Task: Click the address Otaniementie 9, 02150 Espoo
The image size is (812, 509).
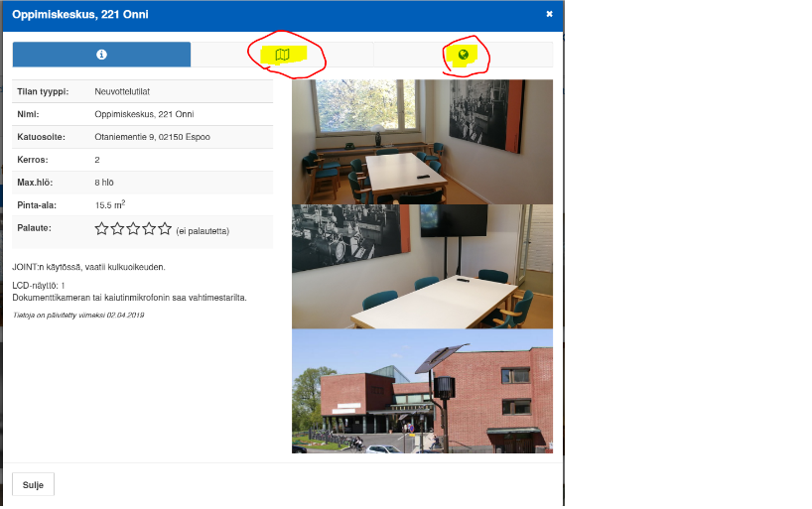Action: pos(152,137)
